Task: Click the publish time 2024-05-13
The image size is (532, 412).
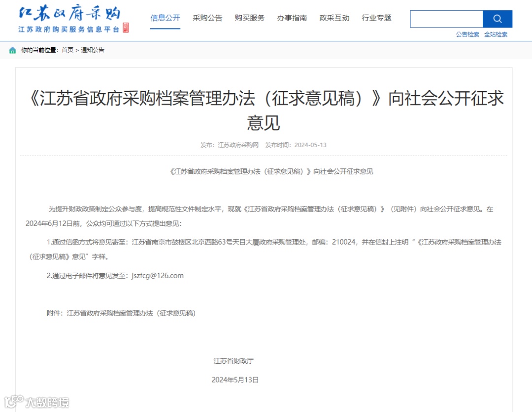Action: click(x=310, y=145)
